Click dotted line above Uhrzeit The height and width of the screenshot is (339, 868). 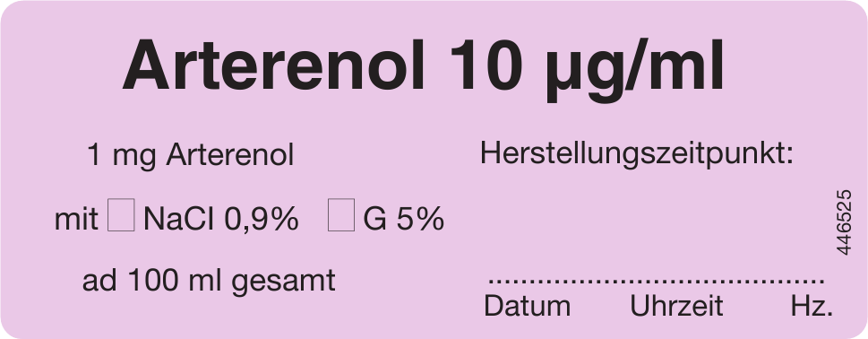click(x=676, y=282)
